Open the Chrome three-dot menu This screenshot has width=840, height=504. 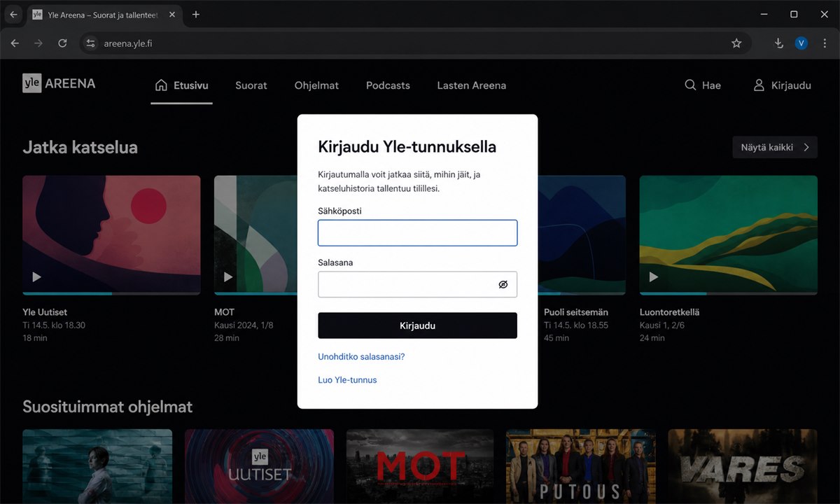pos(824,43)
